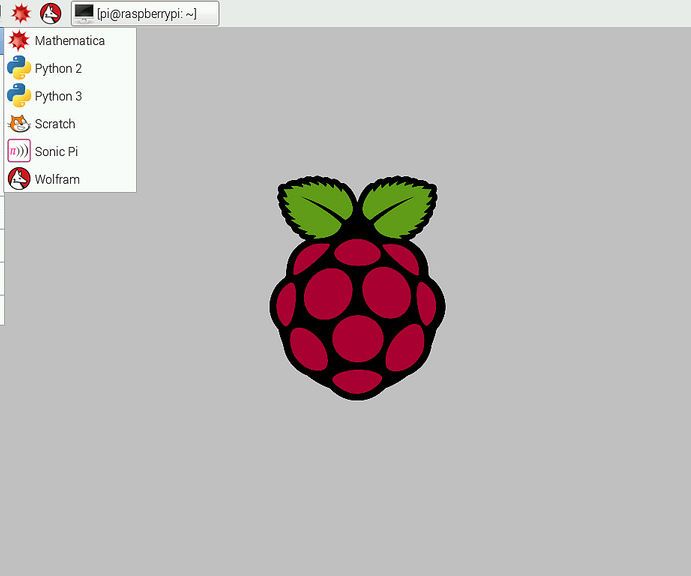691x576 pixels.
Task: Click the Scratch cat icon
Action: (19, 124)
